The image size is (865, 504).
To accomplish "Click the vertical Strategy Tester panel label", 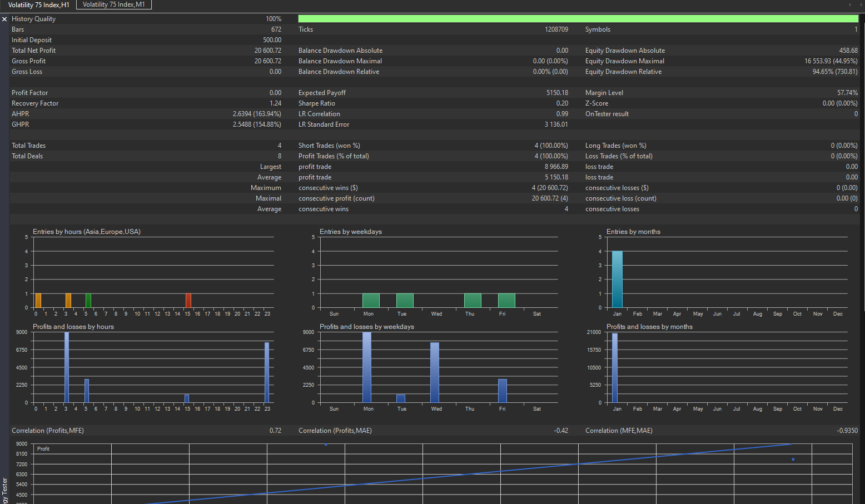I will click(x=4, y=490).
